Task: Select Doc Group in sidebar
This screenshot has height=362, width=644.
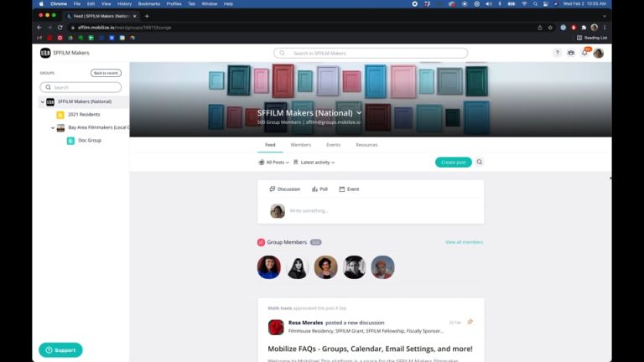Action: pyautogui.click(x=90, y=141)
